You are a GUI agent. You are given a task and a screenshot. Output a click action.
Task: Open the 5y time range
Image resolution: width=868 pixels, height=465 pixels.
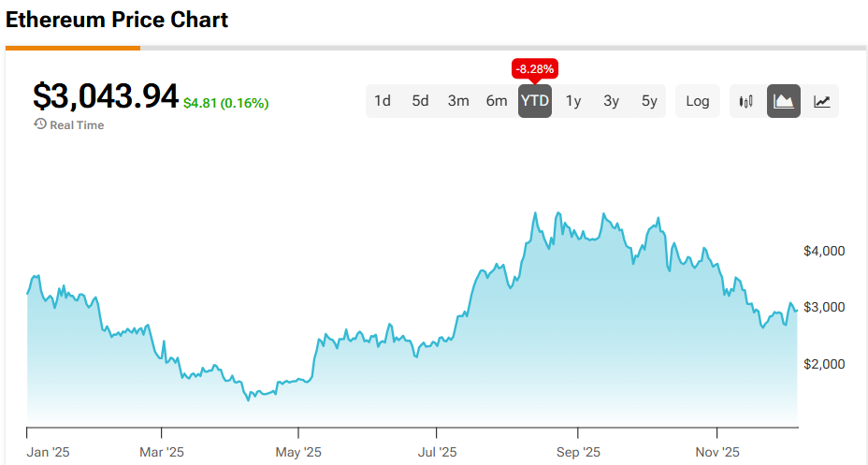click(649, 101)
